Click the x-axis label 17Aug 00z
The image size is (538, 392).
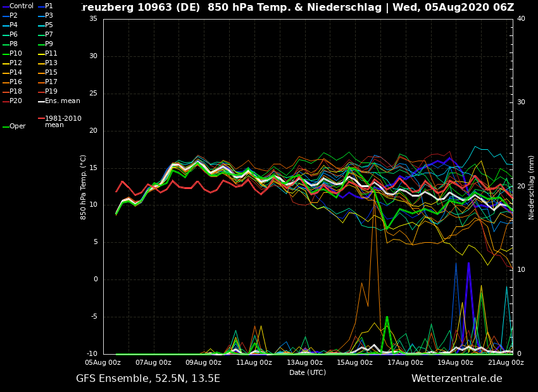tap(405, 362)
